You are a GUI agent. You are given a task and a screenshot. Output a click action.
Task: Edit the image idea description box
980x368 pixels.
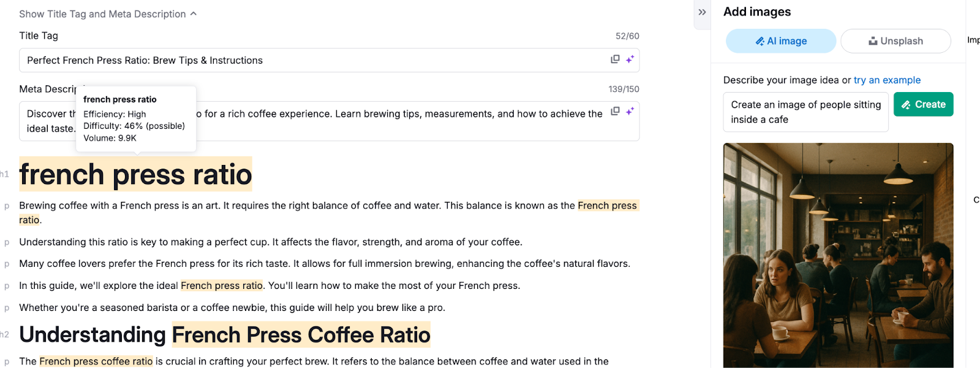tap(805, 112)
